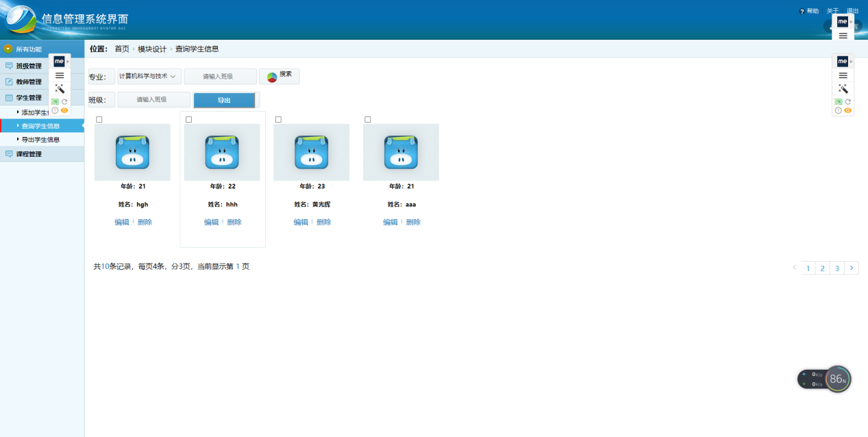Click 删除 for student hgh
Image resolution: width=868 pixels, height=437 pixels.
pyautogui.click(x=145, y=222)
